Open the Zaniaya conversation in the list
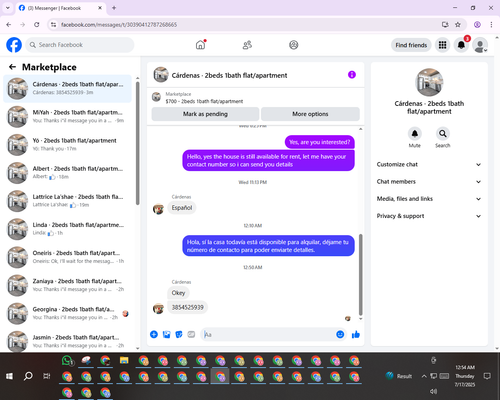This screenshot has height=400, width=500. click(67, 285)
